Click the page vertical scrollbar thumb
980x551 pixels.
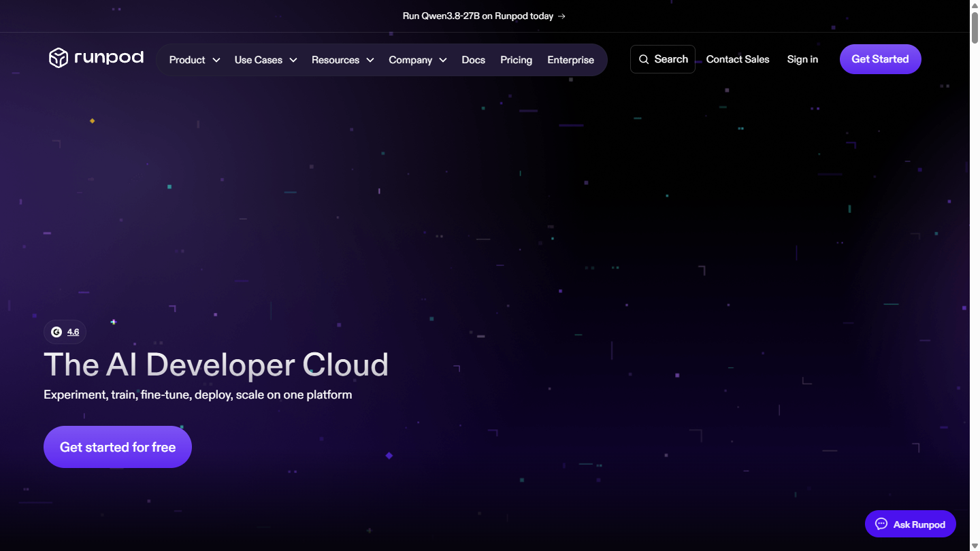point(975,27)
